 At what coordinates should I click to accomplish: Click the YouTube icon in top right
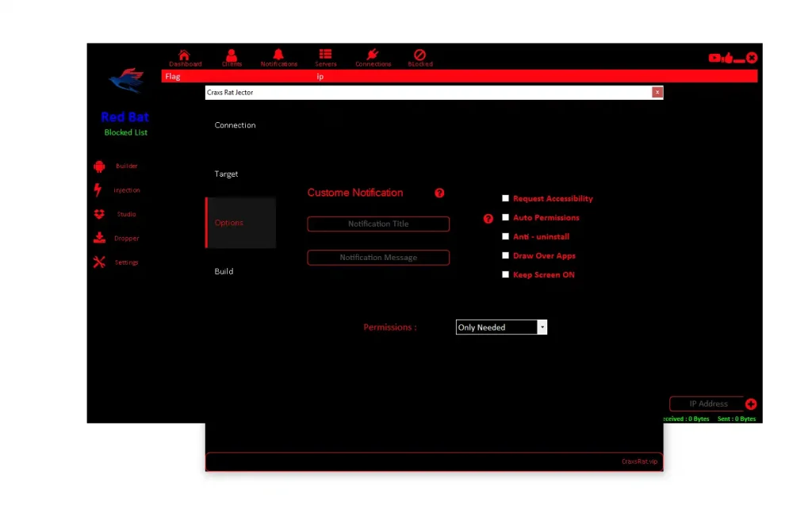714,58
